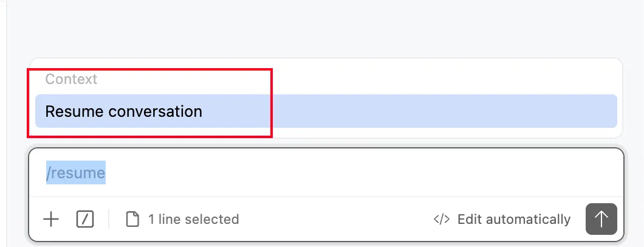This screenshot has width=644, height=247.
Task: Submit the /resume command with send arrow
Action: (601, 219)
